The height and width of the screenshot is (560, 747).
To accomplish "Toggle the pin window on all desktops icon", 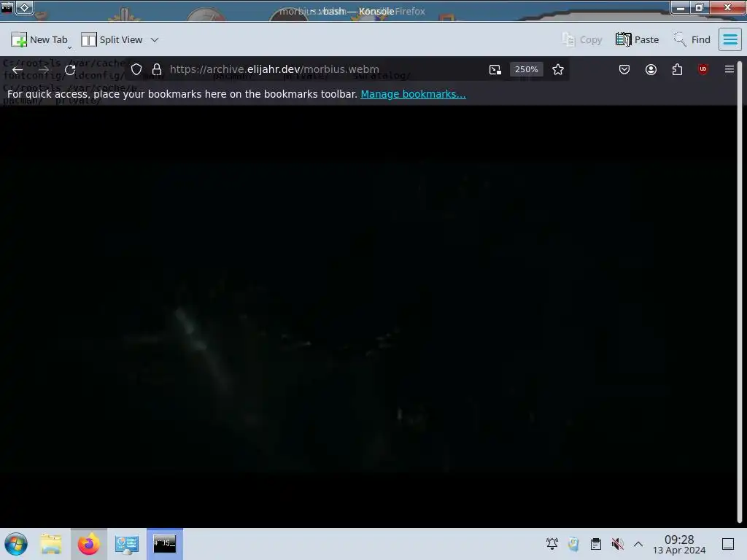I will click(x=25, y=7).
